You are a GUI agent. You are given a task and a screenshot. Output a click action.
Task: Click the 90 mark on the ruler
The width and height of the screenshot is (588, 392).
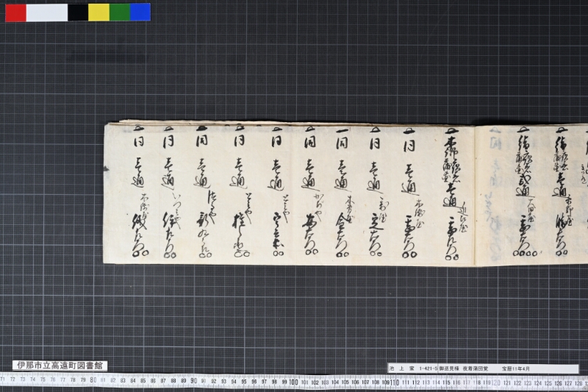pos(193,381)
